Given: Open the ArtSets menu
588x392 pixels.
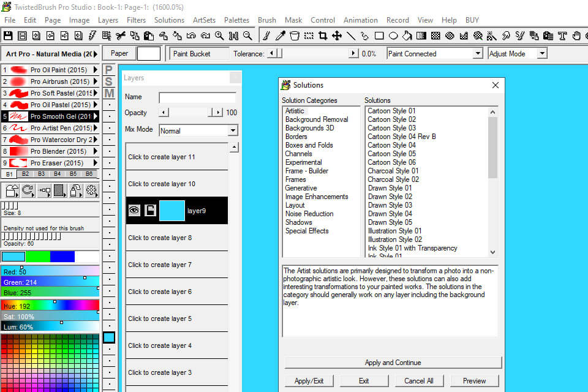Looking at the screenshot, I should coord(204,20).
